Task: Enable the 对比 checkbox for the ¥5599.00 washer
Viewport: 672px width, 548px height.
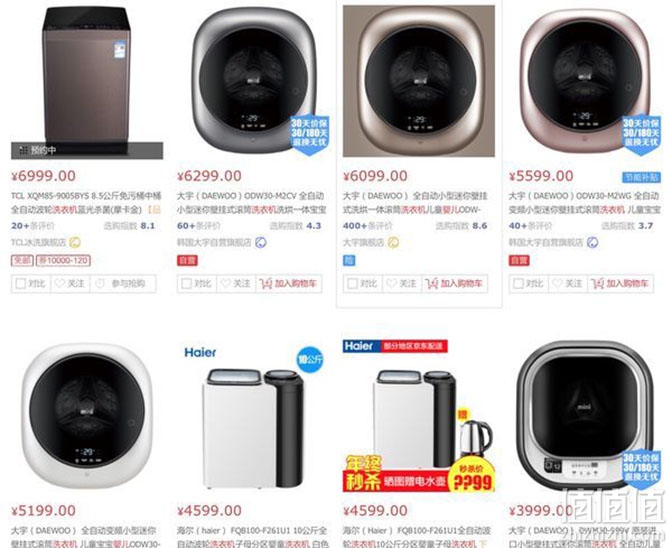Action: [x=518, y=284]
